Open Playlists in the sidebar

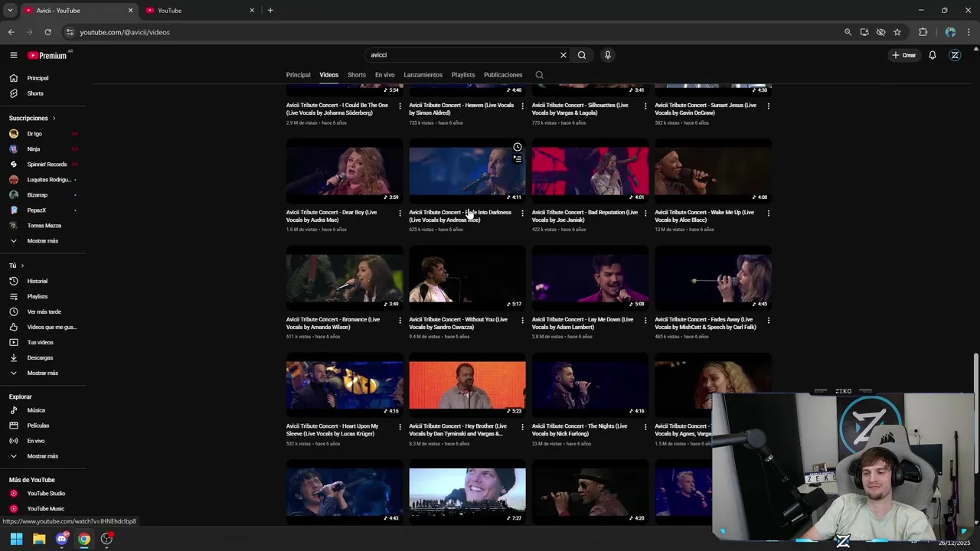click(x=43, y=297)
